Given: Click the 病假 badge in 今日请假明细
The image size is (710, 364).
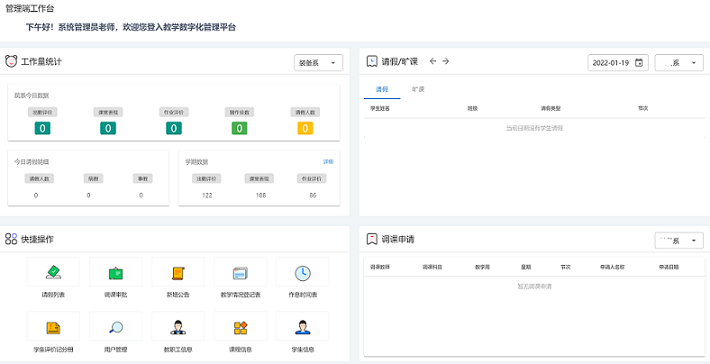Looking at the screenshot, I should [94, 178].
